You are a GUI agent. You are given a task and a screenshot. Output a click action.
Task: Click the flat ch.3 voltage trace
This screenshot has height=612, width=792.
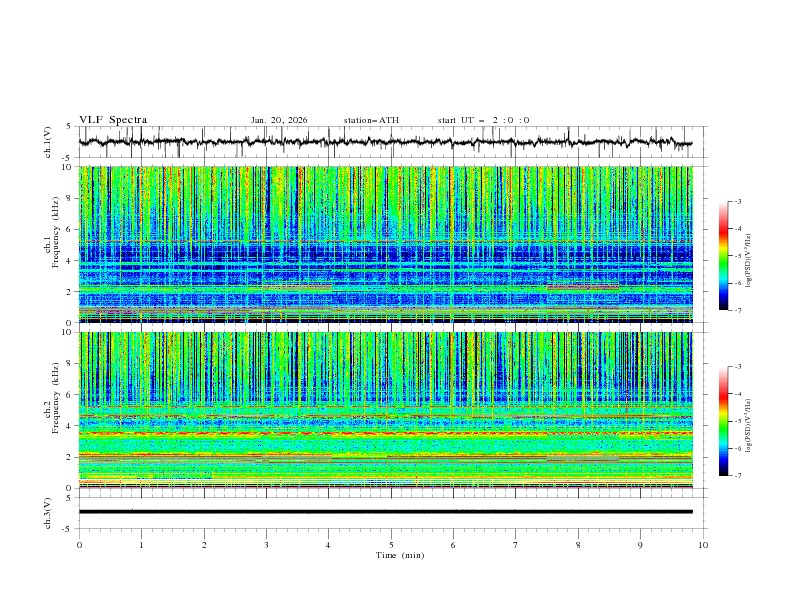[x=390, y=512]
